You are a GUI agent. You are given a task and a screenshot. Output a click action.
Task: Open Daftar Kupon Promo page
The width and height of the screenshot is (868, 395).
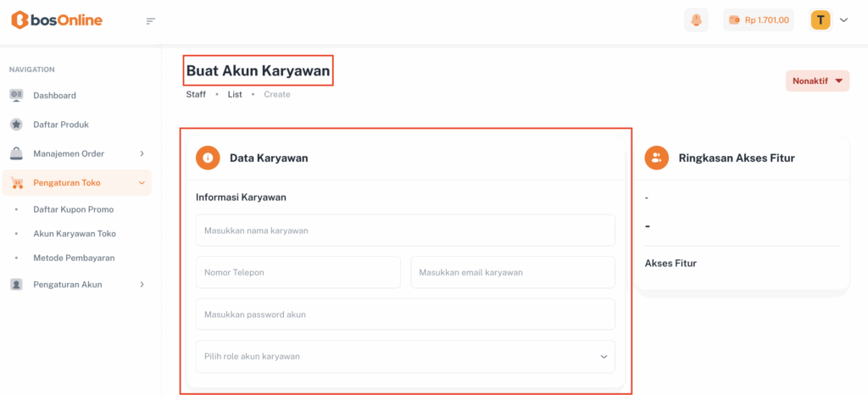[73, 209]
